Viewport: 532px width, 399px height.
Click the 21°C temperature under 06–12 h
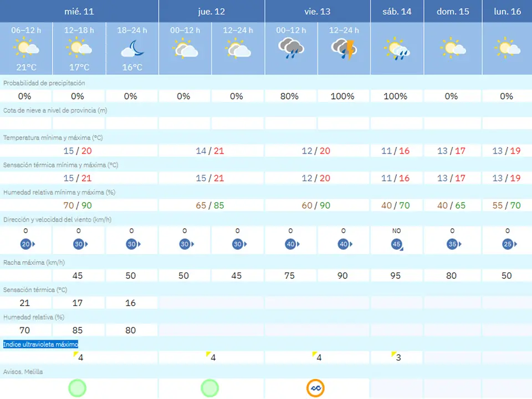click(x=27, y=67)
